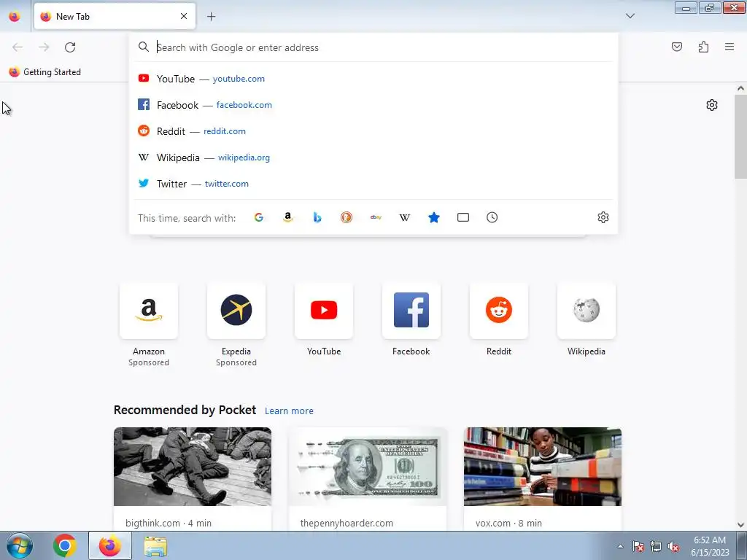Open the Save to Pocket toolbar icon
Screen dimensions: 747x560
[677, 47]
